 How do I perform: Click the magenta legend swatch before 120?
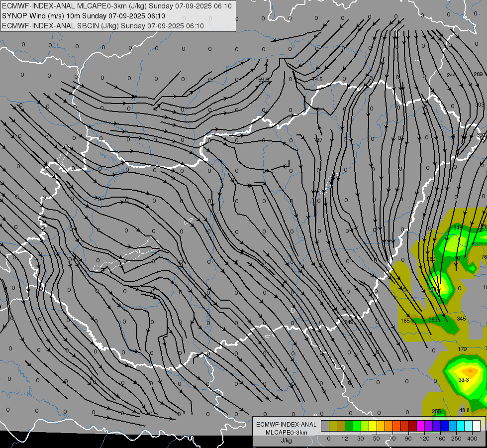tap(421, 426)
